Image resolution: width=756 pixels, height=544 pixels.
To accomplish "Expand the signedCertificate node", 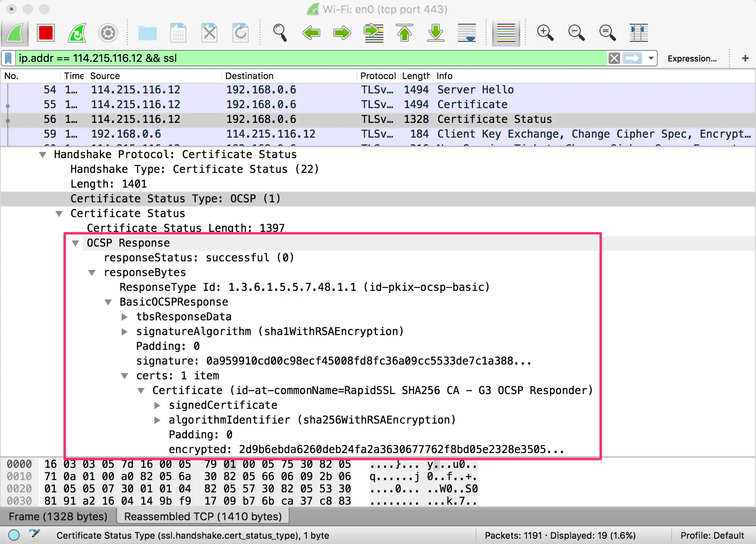I will coord(157,405).
